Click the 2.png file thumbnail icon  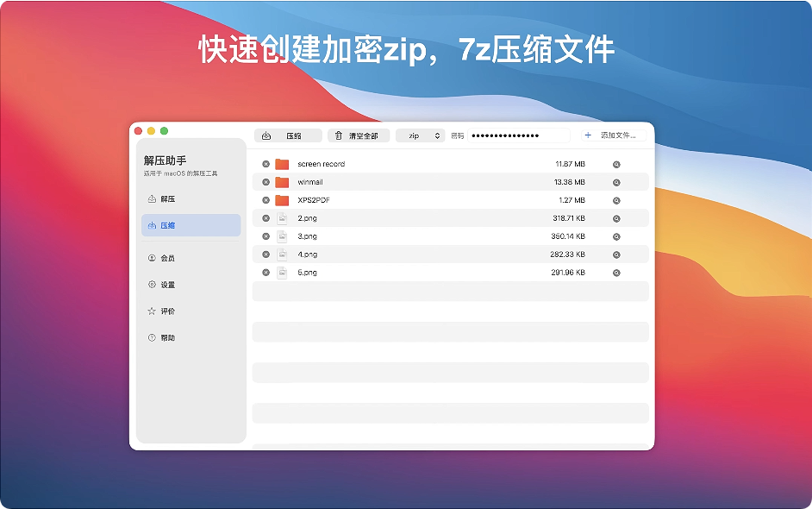282,219
